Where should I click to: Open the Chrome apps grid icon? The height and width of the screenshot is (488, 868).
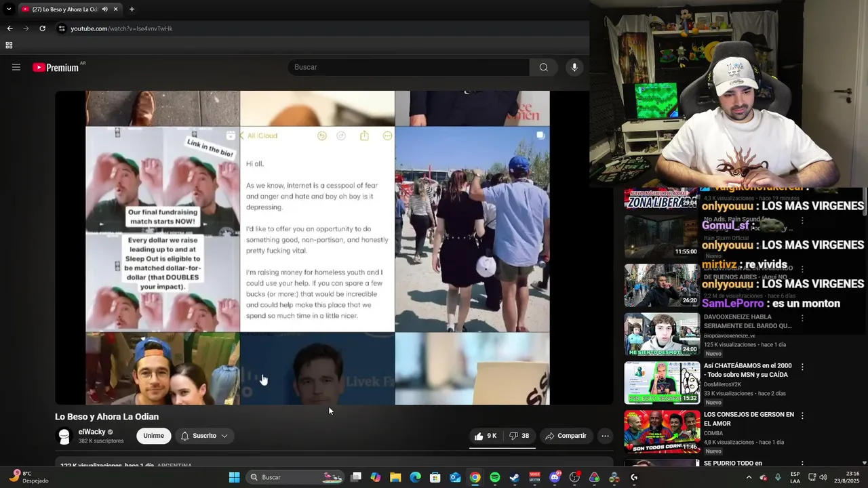[x=9, y=45]
